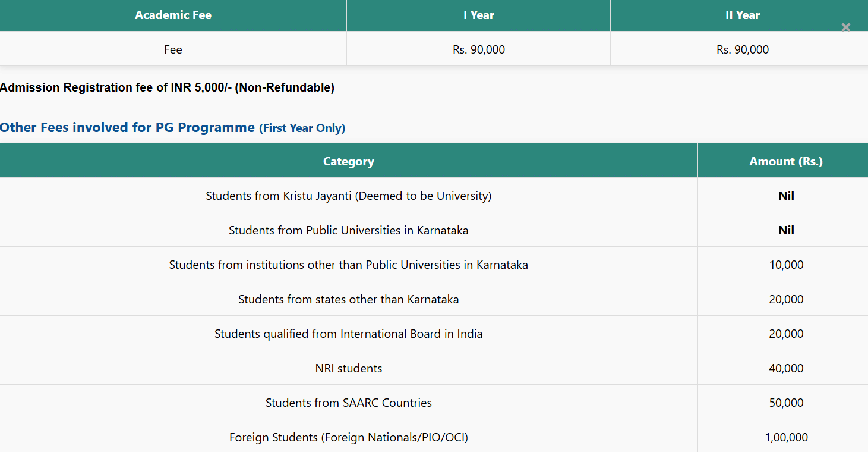This screenshot has width=868, height=452.
Task: Click the Other Fees for PG Programme heading
Action: coord(172,127)
